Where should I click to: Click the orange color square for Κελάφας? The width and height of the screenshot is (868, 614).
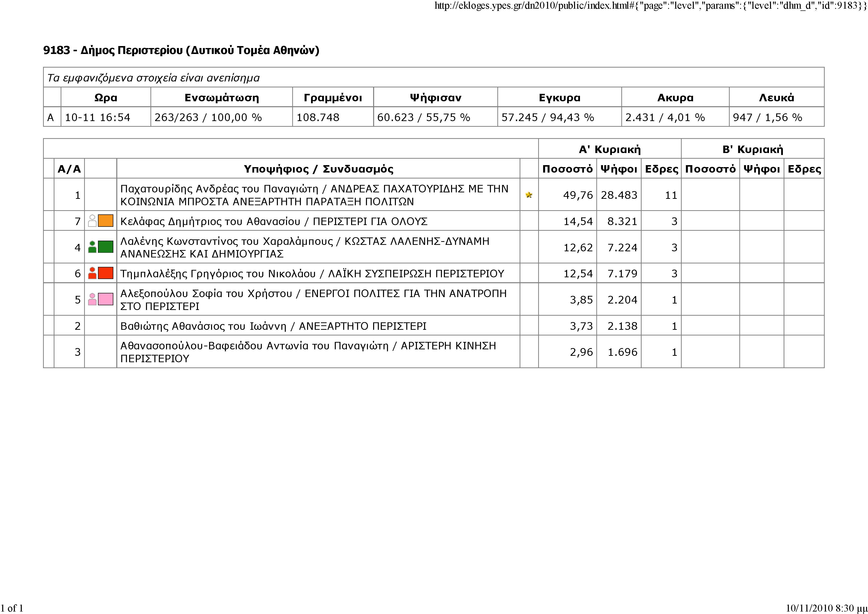106,221
